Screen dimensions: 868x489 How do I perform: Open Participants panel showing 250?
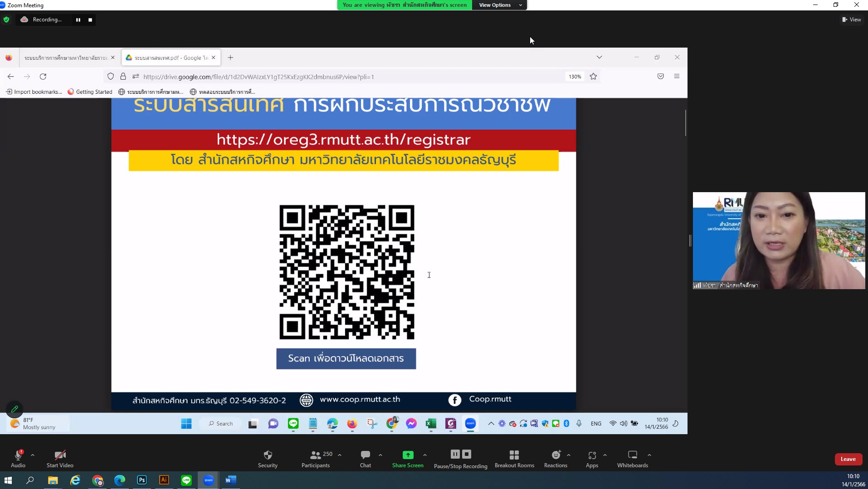pyautogui.click(x=316, y=459)
